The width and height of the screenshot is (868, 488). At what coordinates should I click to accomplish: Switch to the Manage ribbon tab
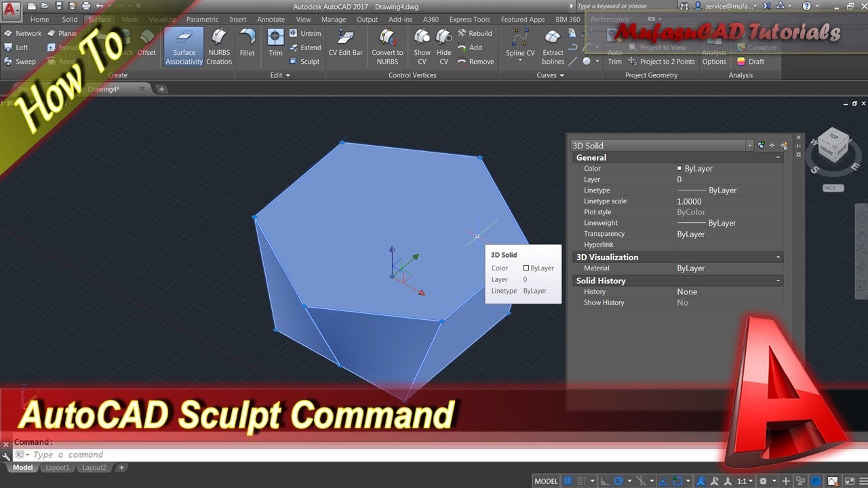tap(334, 20)
